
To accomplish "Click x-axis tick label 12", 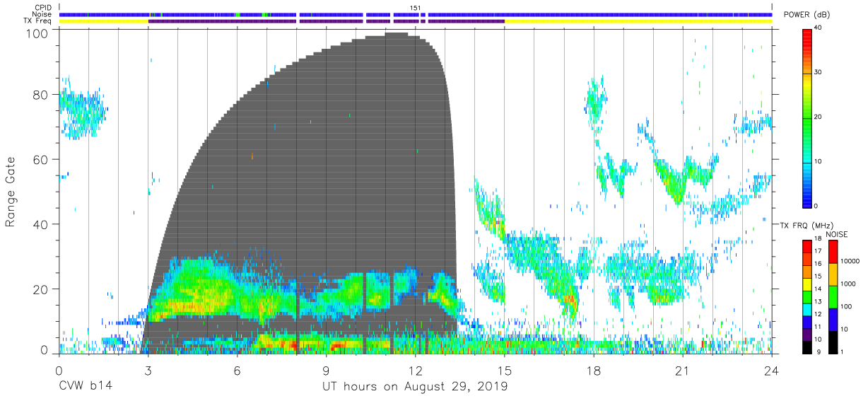I will (415, 370).
